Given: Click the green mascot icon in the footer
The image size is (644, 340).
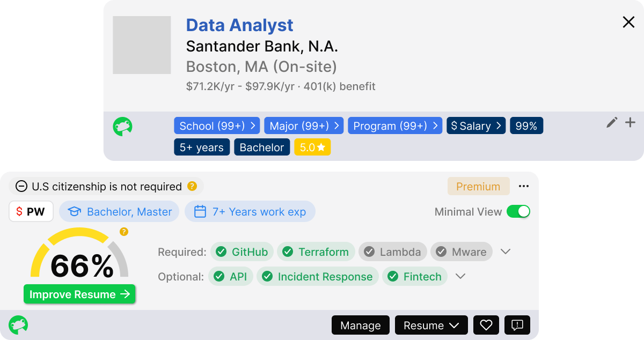Looking at the screenshot, I should pos(19,325).
